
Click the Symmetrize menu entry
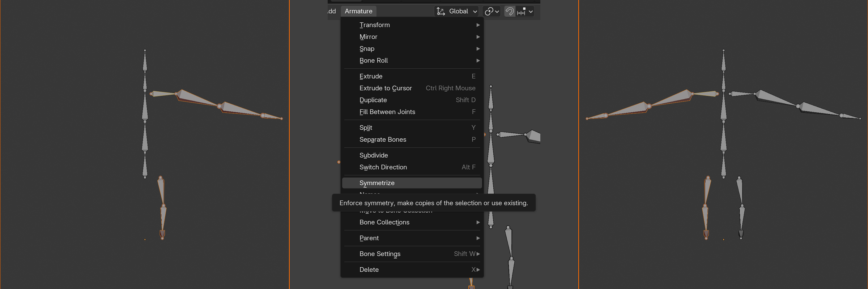[412, 183]
